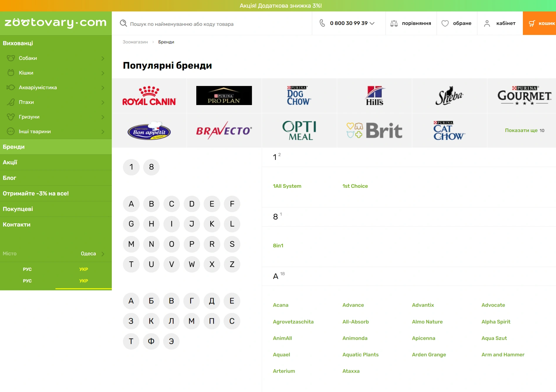
Task: Click the comparison scales icon
Action: [394, 23]
